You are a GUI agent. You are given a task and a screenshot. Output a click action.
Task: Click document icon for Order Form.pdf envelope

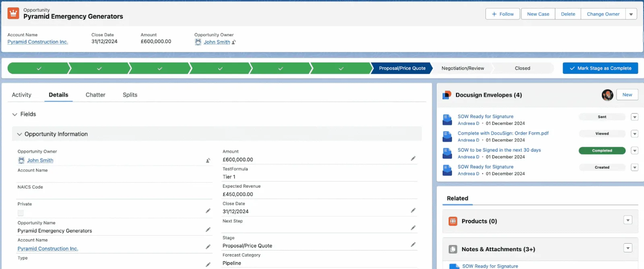click(x=447, y=137)
